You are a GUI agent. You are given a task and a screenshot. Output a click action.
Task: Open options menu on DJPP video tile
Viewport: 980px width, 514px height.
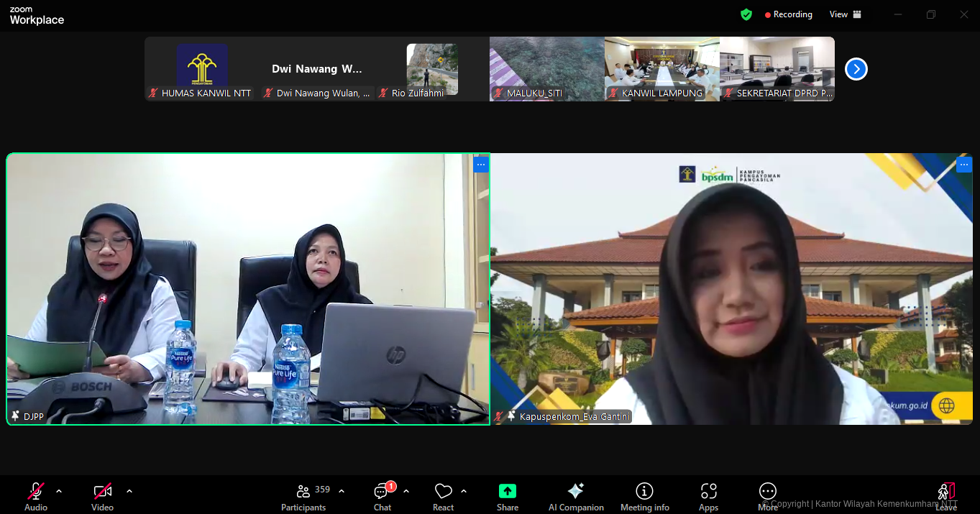pos(481,165)
